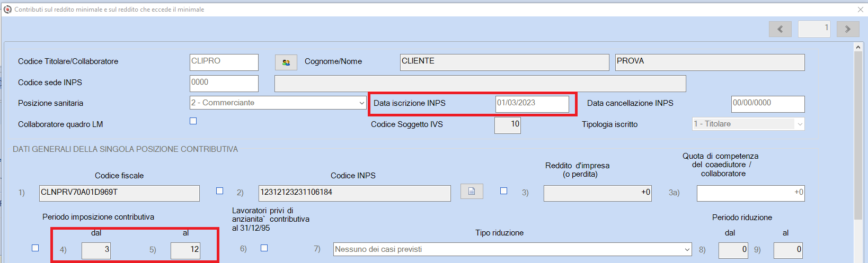The height and width of the screenshot is (263, 868).
Task: Click Codice Soggetto IVS field
Action: click(x=508, y=125)
